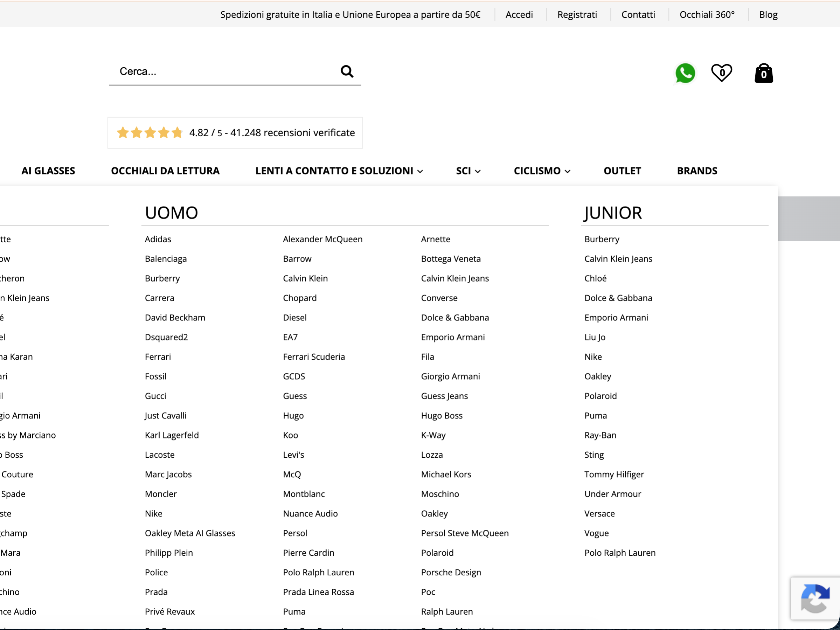Viewport: 840px width, 630px height.
Task: Expand the CICLISMO dropdown menu
Action: [x=542, y=171]
